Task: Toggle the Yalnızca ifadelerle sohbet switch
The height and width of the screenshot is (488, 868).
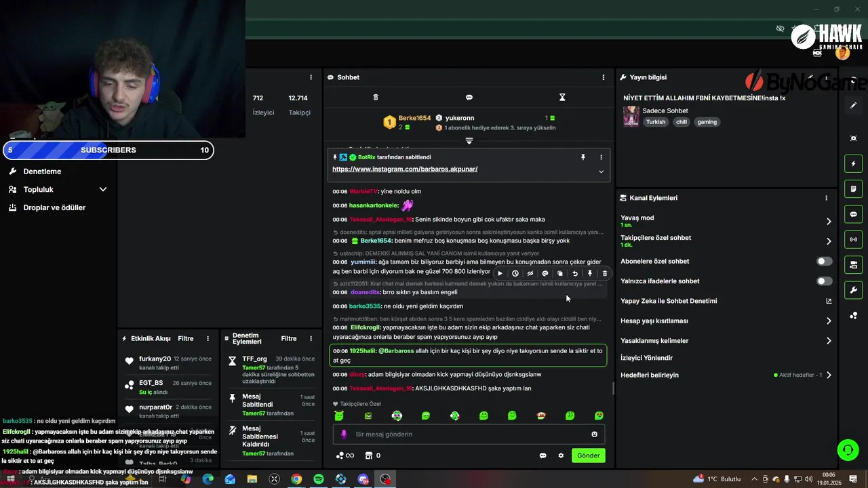Action: [824, 281]
